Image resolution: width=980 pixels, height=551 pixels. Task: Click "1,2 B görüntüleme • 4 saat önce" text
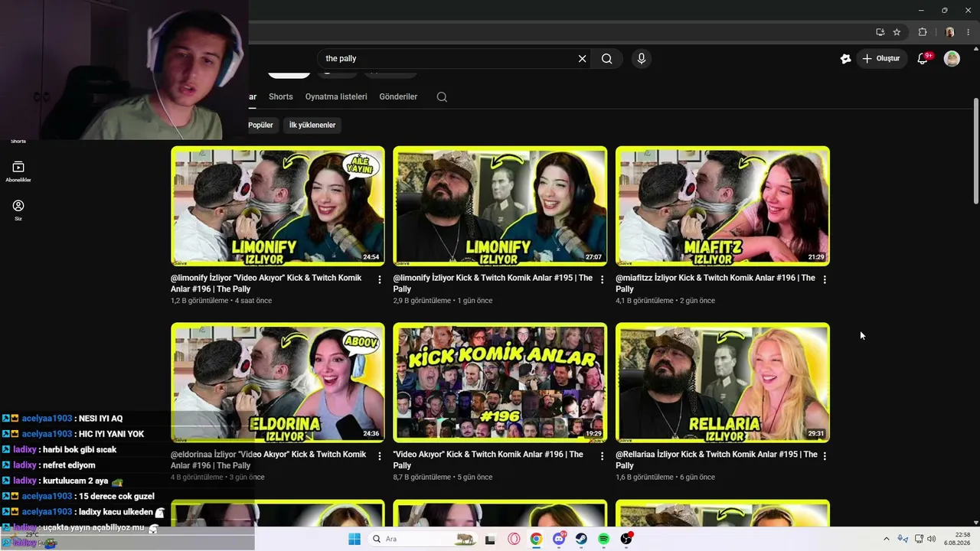(x=221, y=301)
